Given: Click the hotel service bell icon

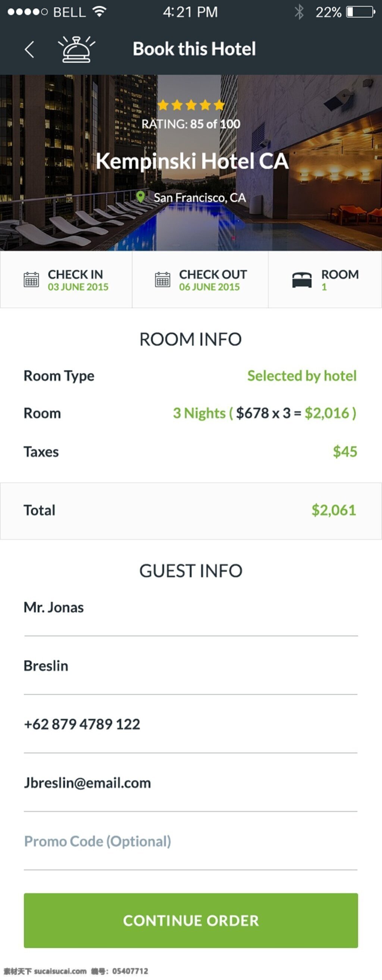Looking at the screenshot, I should tap(76, 49).
